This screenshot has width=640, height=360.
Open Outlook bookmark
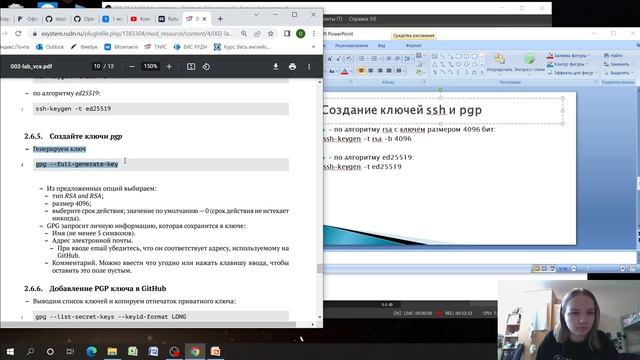(50, 47)
